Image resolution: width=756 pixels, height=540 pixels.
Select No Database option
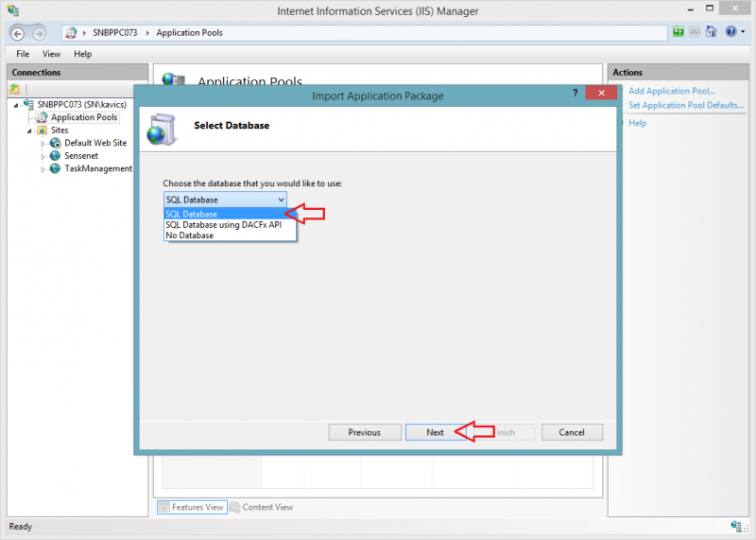click(230, 235)
